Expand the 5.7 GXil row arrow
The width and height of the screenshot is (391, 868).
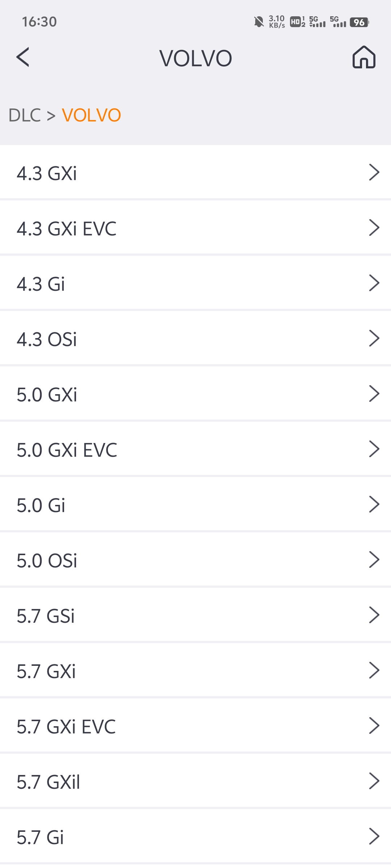point(374,781)
